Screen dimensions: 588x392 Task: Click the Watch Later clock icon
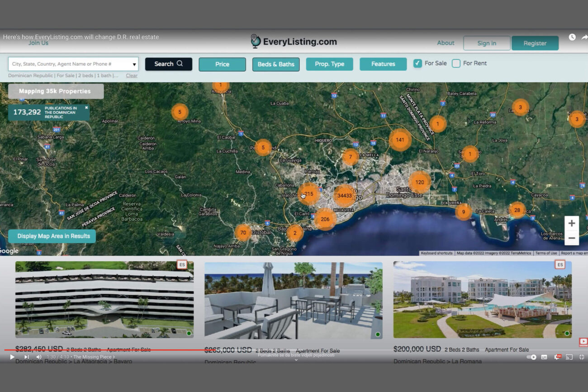pos(572,37)
